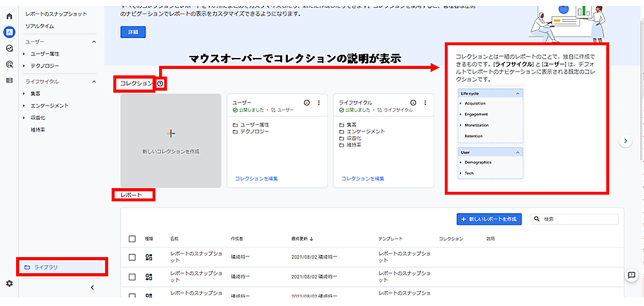Viewport: 644px width, 306px height.
Task: Open the Explore icon in left rail
Action: tap(9, 48)
